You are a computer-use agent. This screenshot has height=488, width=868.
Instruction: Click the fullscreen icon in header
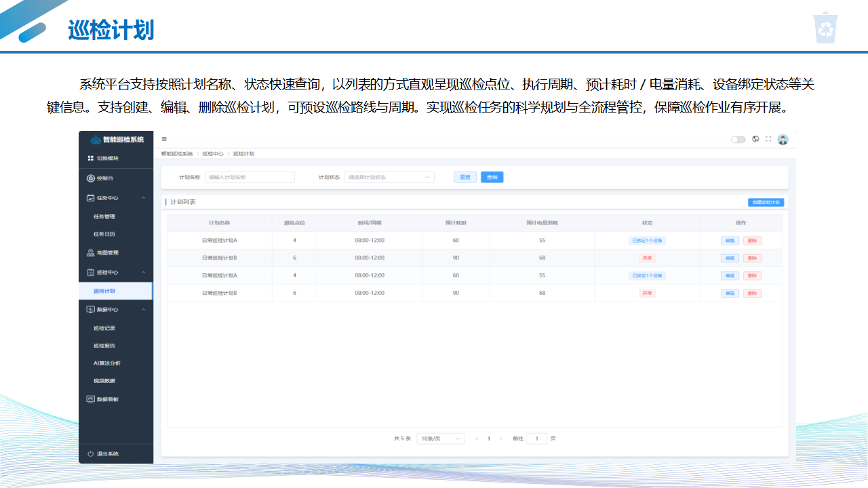768,139
